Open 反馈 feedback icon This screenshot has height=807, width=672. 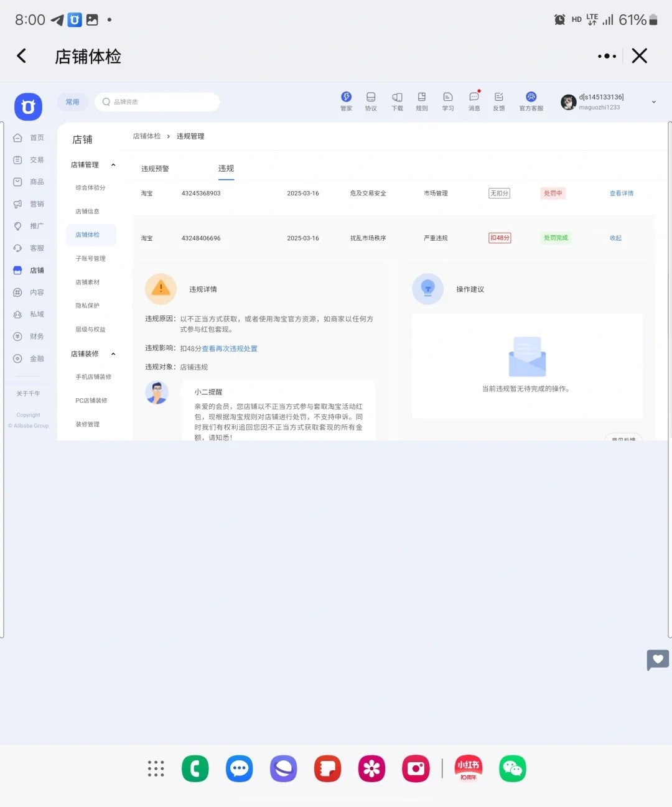tap(499, 101)
